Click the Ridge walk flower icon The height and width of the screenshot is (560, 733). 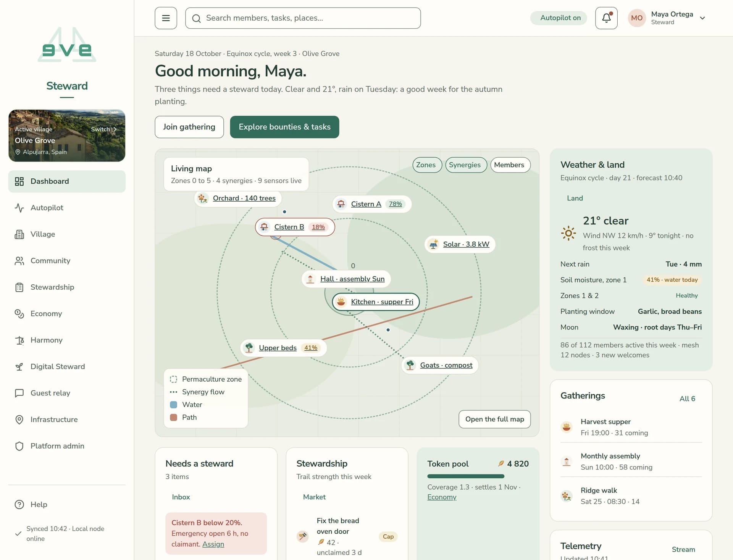(567, 496)
